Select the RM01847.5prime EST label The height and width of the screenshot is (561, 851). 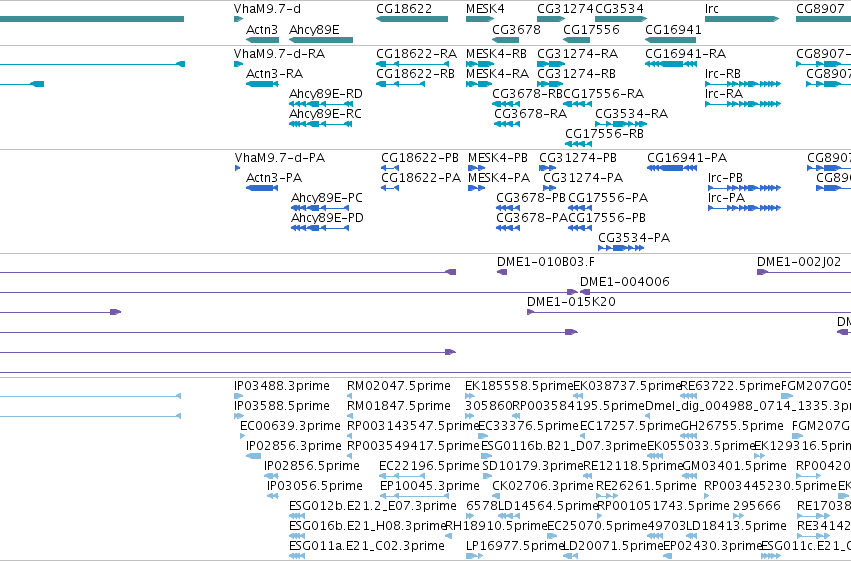pyautogui.click(x=399, y=406)
